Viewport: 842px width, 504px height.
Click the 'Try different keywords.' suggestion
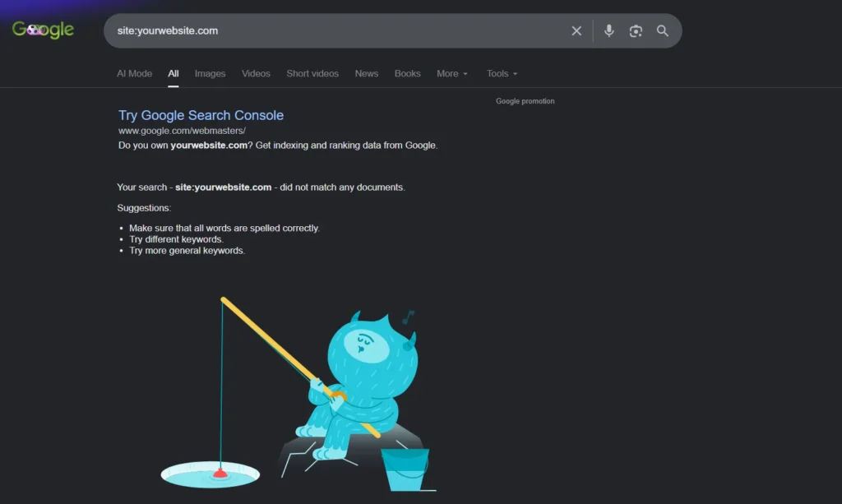coord(176,239)
